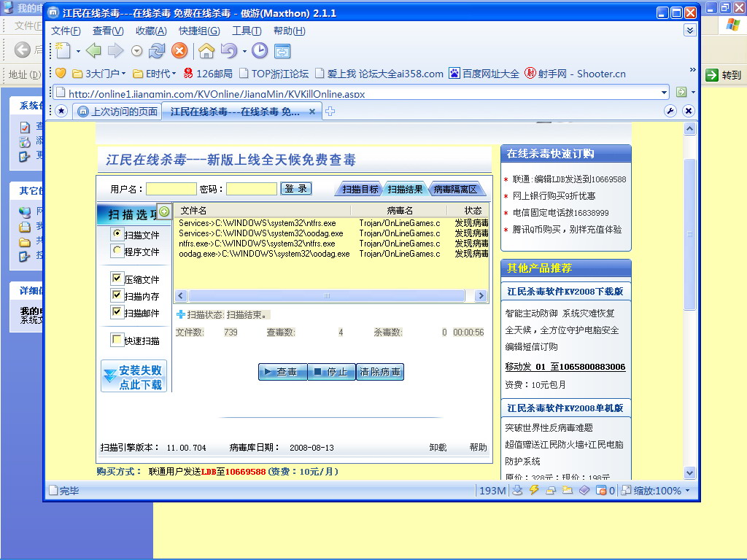Stop loading with the orange X icon
747x560 pixels.
pos(179,50)
